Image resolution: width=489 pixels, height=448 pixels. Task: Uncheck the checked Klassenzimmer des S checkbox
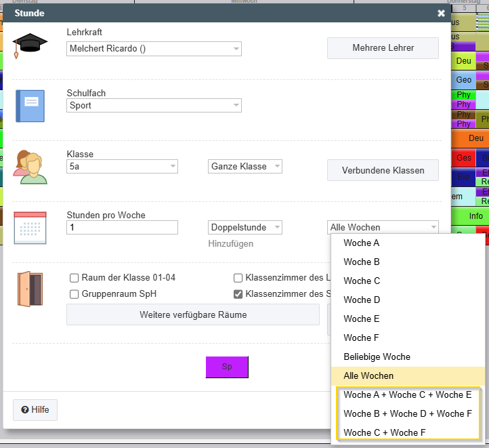click(x=238, y=294)
